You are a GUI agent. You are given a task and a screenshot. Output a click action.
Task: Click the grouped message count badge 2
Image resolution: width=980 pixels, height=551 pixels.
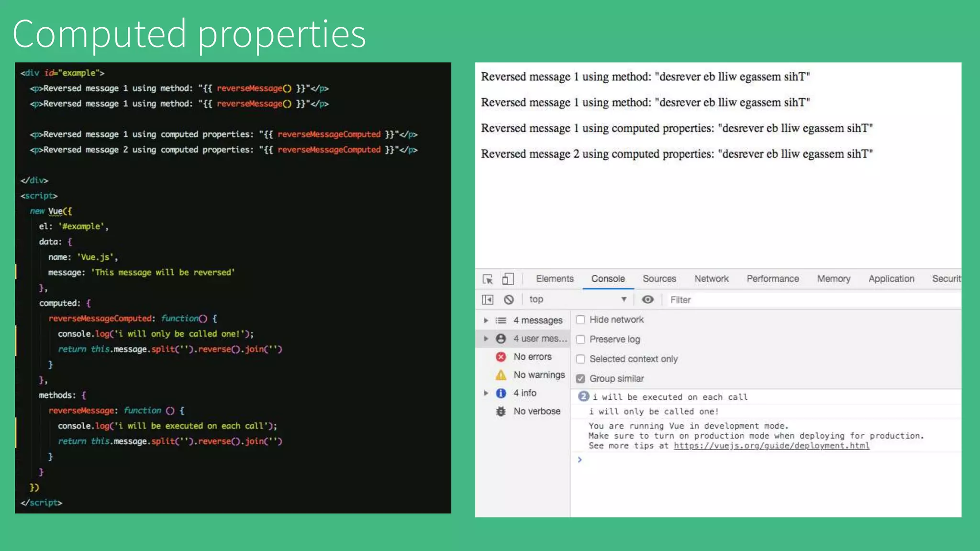[583, 397]
